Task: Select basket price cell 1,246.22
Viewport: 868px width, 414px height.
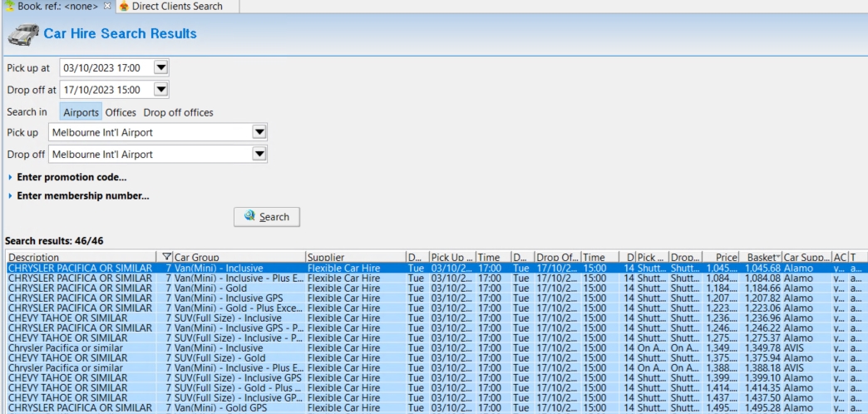Action: click(x=762, y=328)
